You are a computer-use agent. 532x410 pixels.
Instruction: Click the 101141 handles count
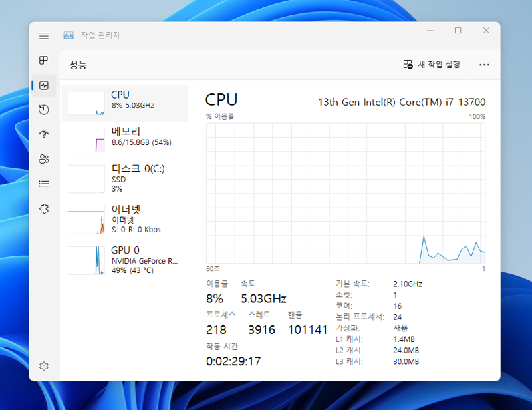point(307,330)
